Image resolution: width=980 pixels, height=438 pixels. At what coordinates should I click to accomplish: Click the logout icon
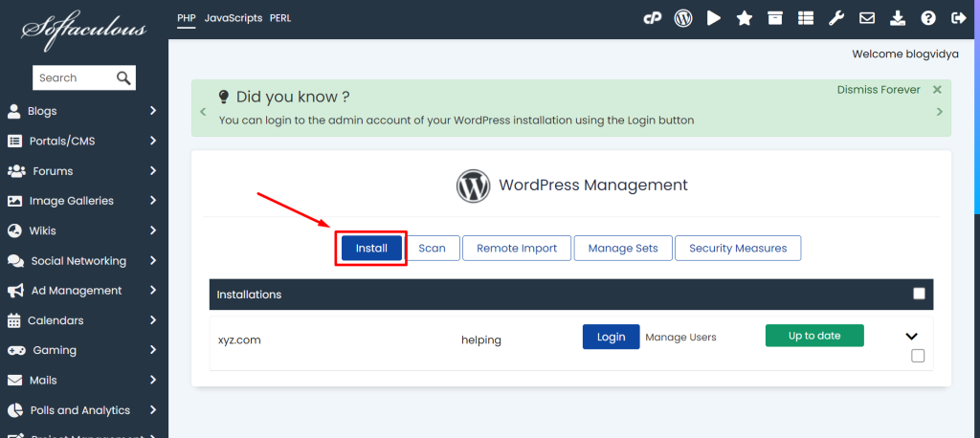[959, 19]
